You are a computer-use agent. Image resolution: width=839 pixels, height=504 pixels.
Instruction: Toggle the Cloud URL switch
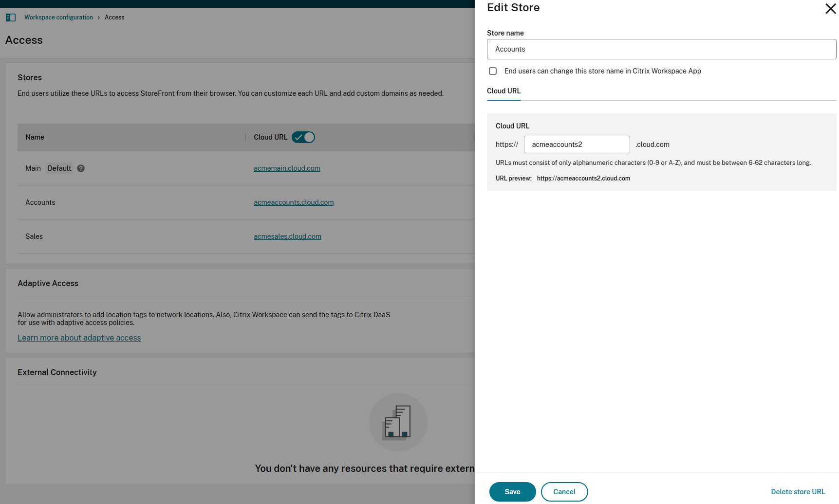click(303, 137)
